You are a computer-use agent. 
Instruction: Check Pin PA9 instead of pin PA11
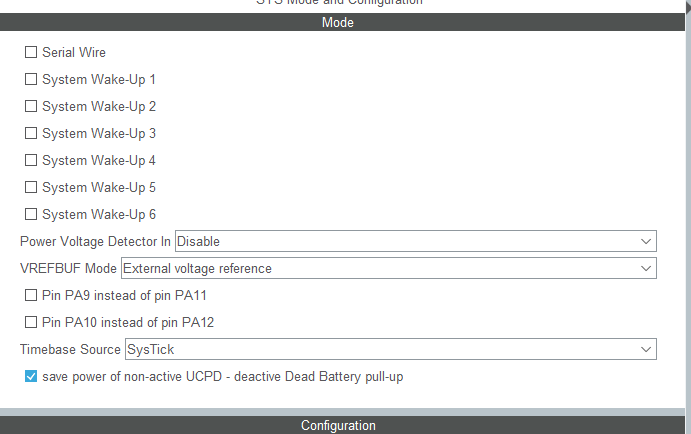tap(31, 295)
